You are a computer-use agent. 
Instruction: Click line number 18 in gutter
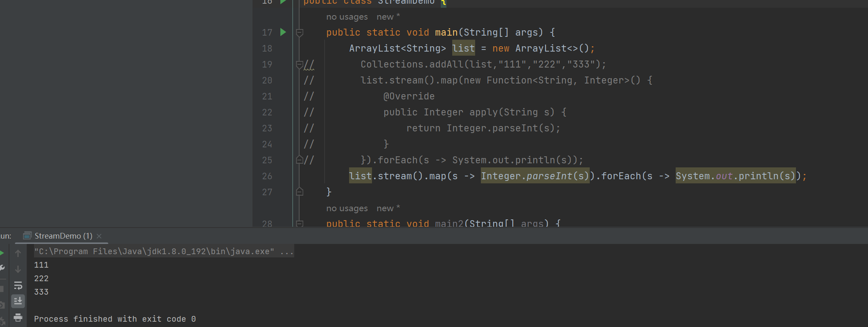[267, 48]
